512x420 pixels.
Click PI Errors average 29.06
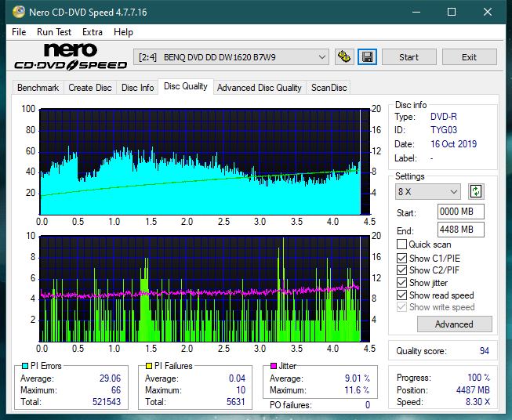pos(110,378)
